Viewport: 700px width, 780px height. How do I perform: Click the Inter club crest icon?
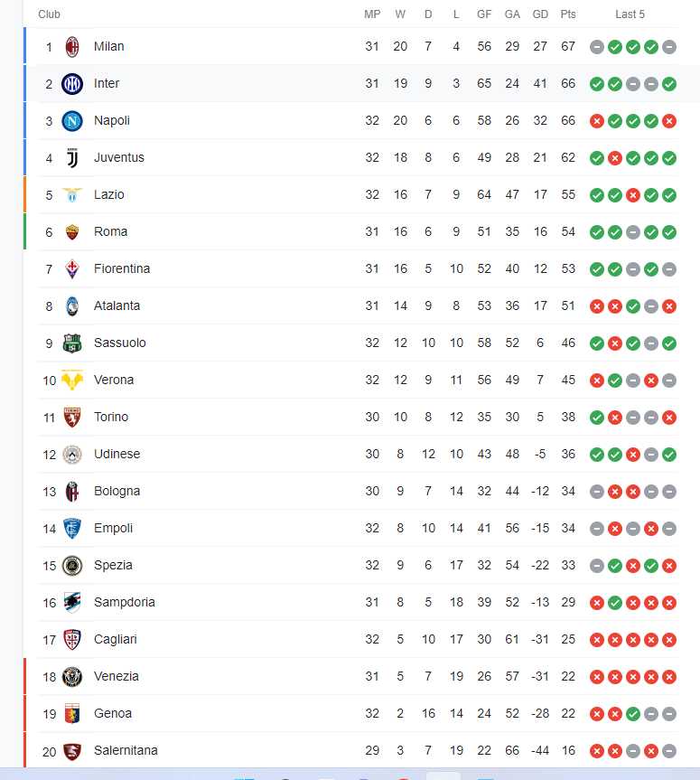[72, 84]
